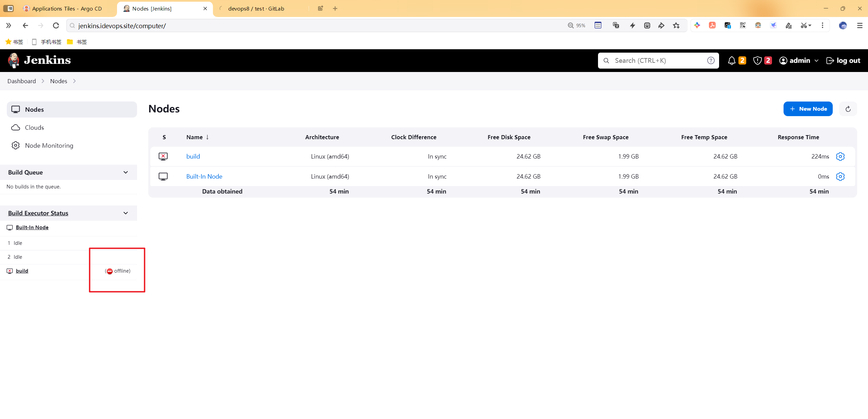Open gear settings for build node
The width and height of the screenshot is (868, 419).
[x=840, y=157]
